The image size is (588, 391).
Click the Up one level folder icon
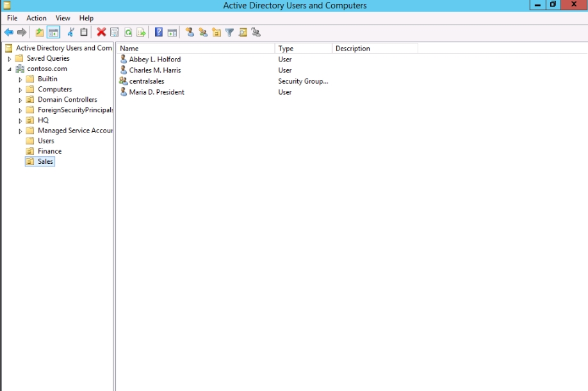(40, 32)
